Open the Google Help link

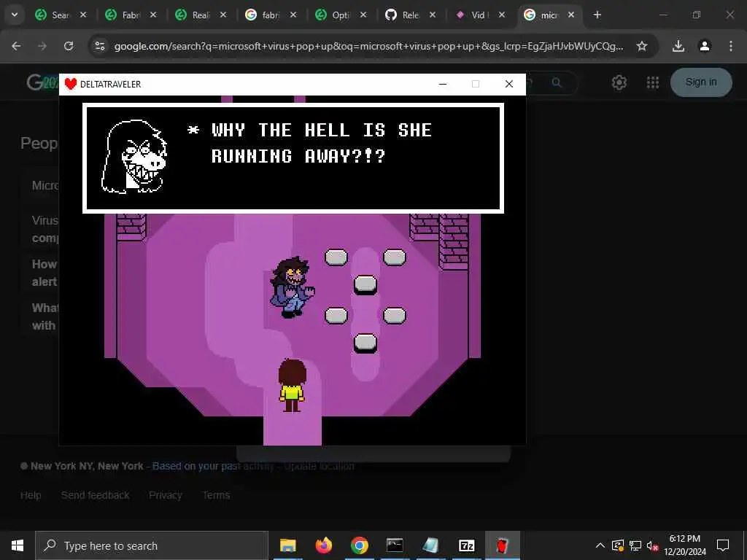click(31, 495)
